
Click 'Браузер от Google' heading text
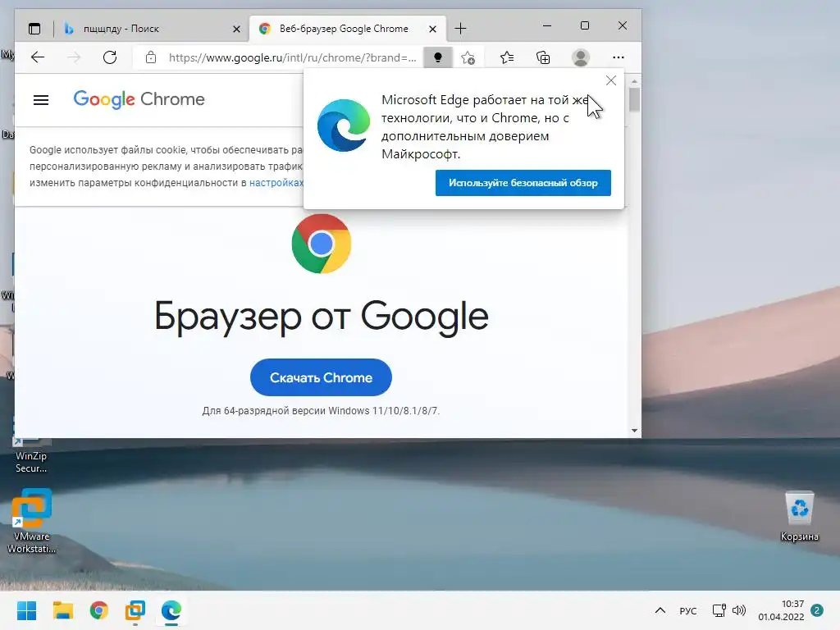[x=322, y=317]
